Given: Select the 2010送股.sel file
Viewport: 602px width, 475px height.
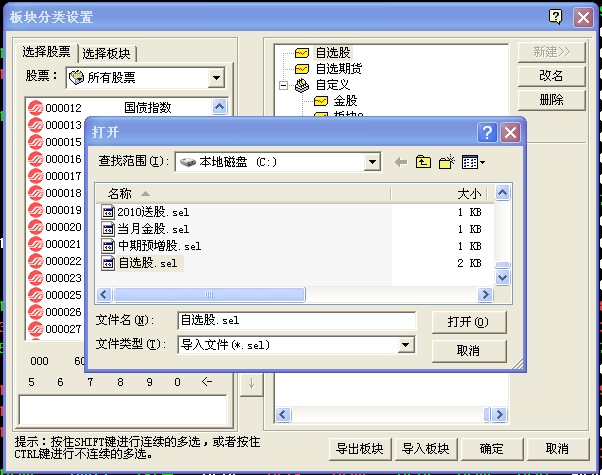Looking at the screenshot, I should point(145,212).
